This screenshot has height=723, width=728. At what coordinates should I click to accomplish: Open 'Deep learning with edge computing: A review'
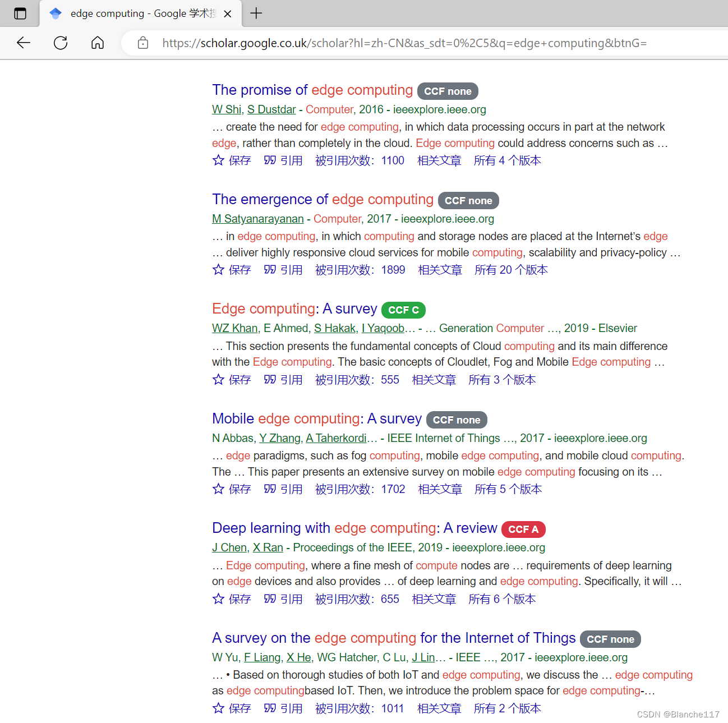354,528
